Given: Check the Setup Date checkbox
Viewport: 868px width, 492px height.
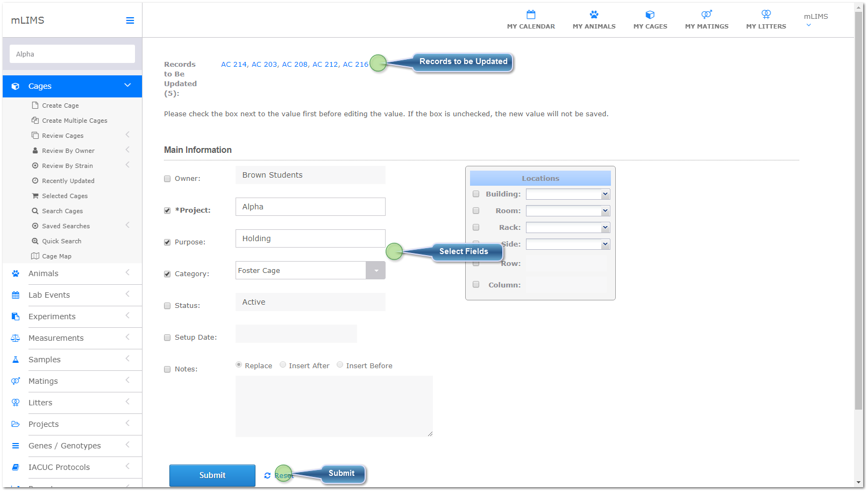Looking at the screenshot, I should tap(167, 338).
